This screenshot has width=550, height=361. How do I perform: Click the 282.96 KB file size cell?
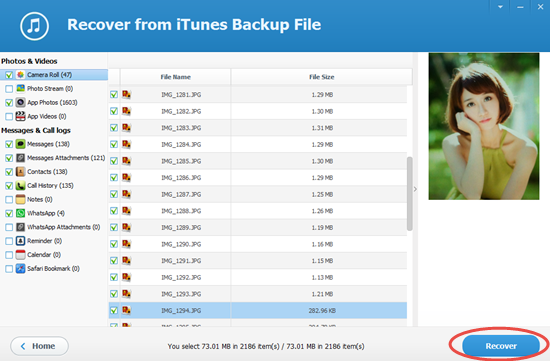(322, 310)
